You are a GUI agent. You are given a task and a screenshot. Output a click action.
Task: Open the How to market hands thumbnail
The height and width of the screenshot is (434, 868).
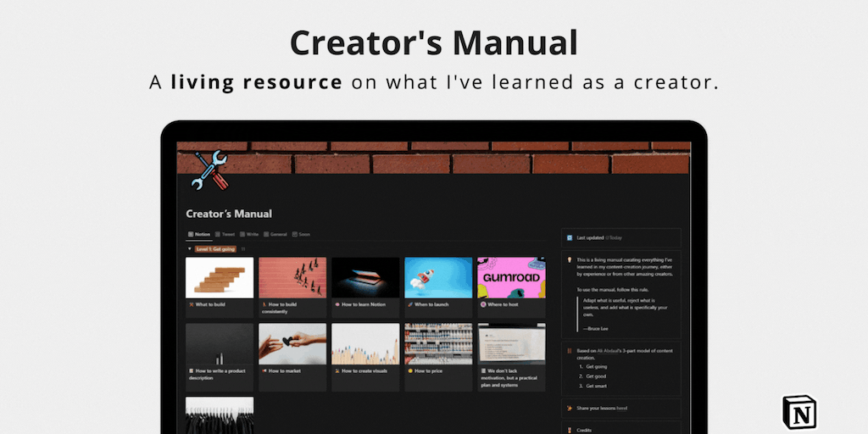tap(292, 344)
